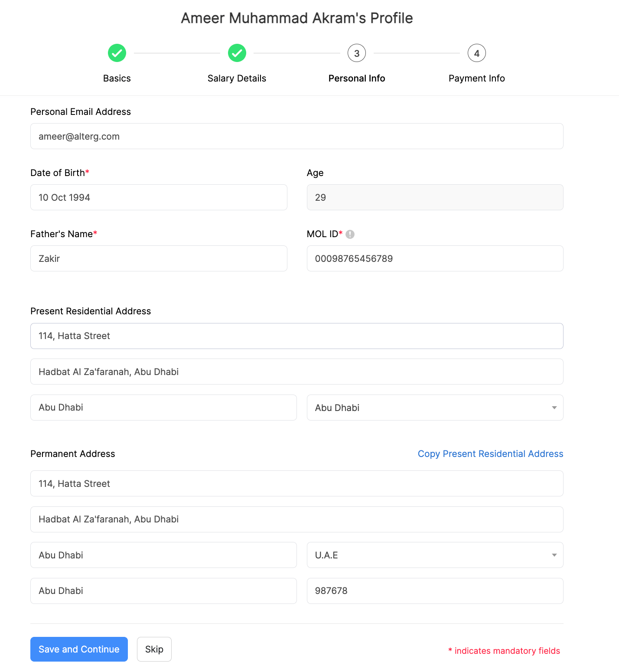Go to the Personal Info step label
The image size is (619, 672).
tap(357, 78)
